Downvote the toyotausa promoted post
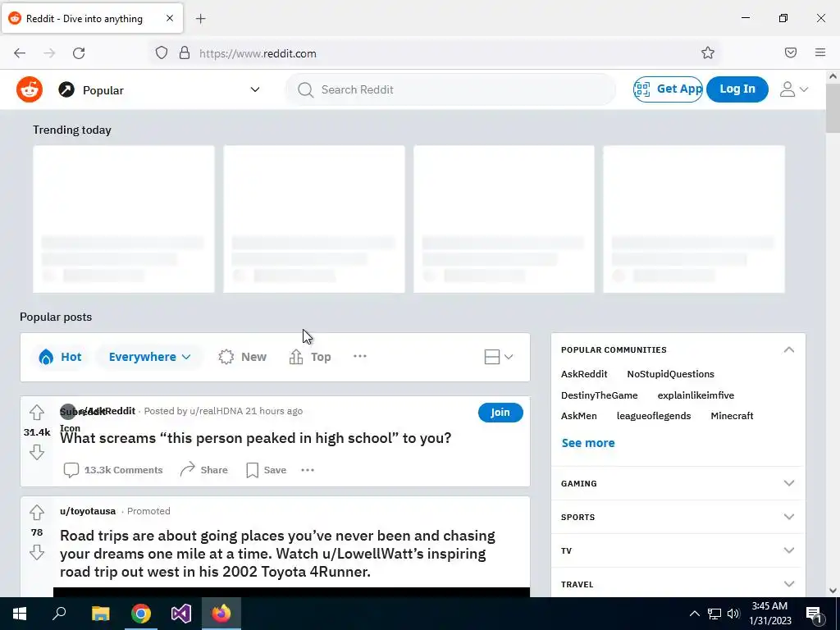 pyautogui.click(x=36, y=552)
